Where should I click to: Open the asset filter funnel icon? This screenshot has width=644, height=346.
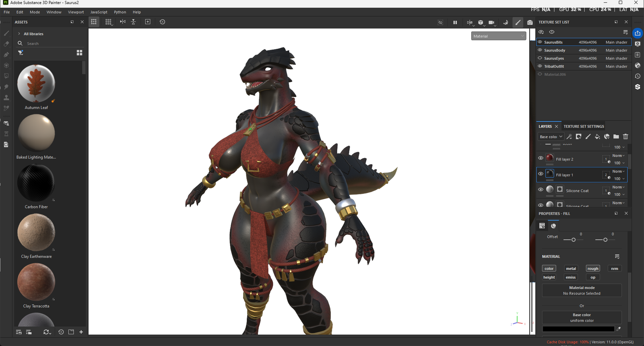(21, 53)
